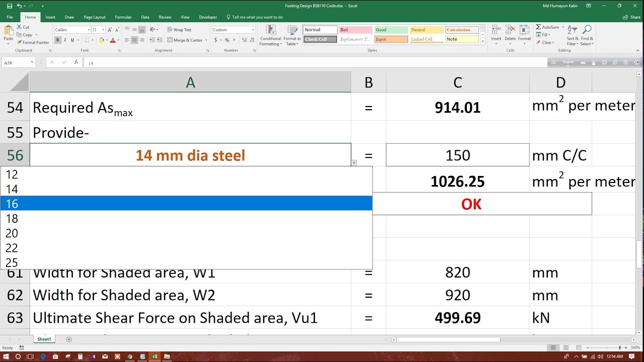Select the Sheet1 worksheet tab
The height and width of the screenshot is (362, 644).
click(44, 339)
